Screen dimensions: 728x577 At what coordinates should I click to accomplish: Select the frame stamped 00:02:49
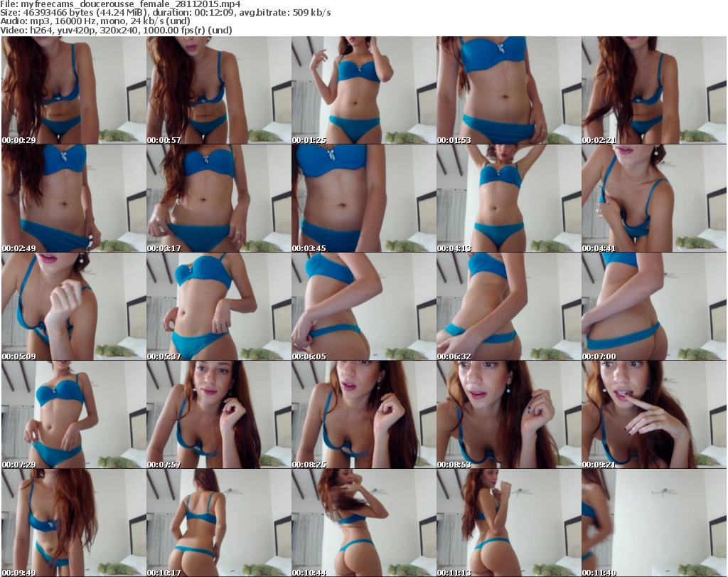pyautogui.click(x=74, y=198)
